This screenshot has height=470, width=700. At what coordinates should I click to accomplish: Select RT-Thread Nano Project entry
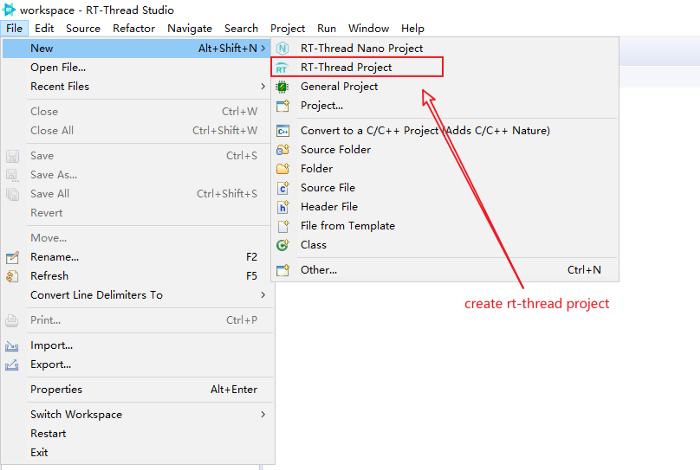click(x=445, y=48)
